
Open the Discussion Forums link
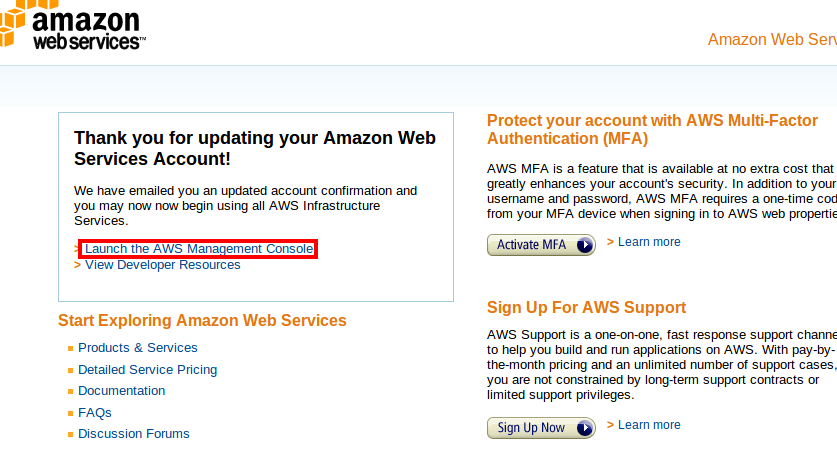133,433
